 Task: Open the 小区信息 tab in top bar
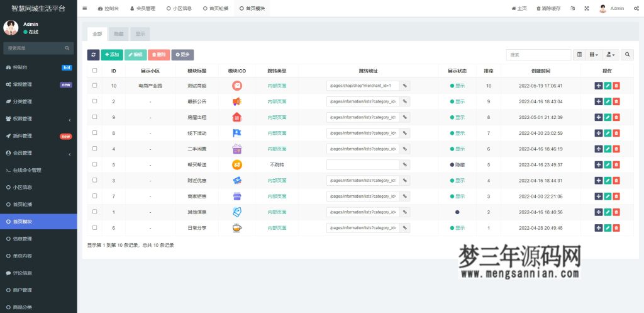pyautogui.click(x=179, y=8)
